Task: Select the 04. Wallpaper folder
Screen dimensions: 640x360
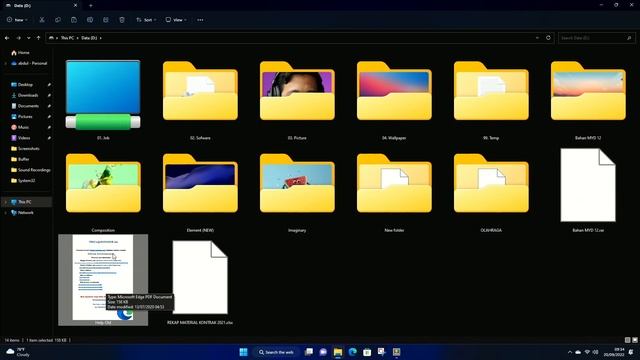Action: pyautogui.click(x=394, y=91)
